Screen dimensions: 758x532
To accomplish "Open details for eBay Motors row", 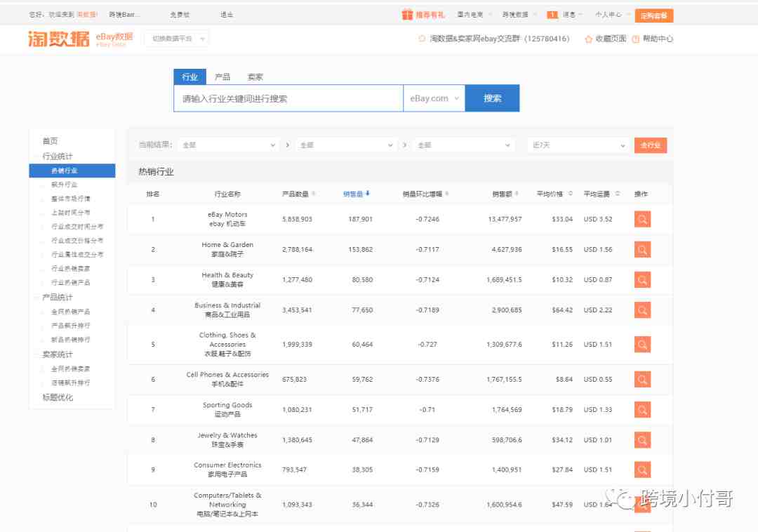I will [642, 220].
